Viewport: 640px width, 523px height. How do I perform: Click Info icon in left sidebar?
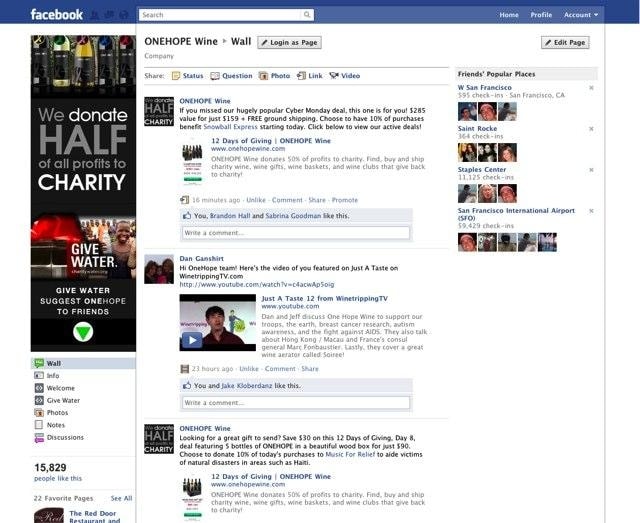pyautogui.click(x=39, y=376)
